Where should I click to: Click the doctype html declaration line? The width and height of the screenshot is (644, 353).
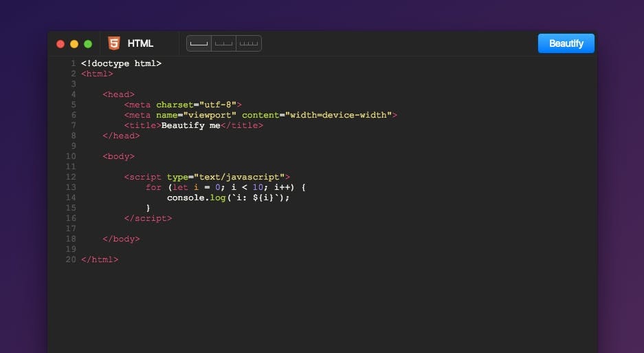point(121,63)
